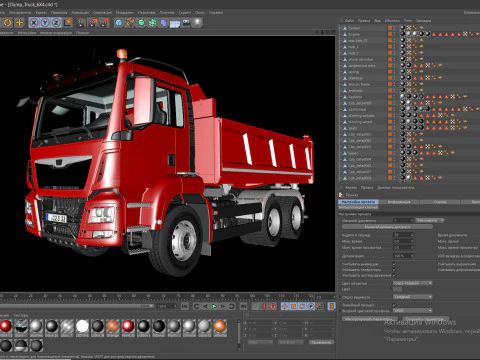Select the first red material sphere
The height and width of the screenshot is (360, 480).
click(6, 326)
